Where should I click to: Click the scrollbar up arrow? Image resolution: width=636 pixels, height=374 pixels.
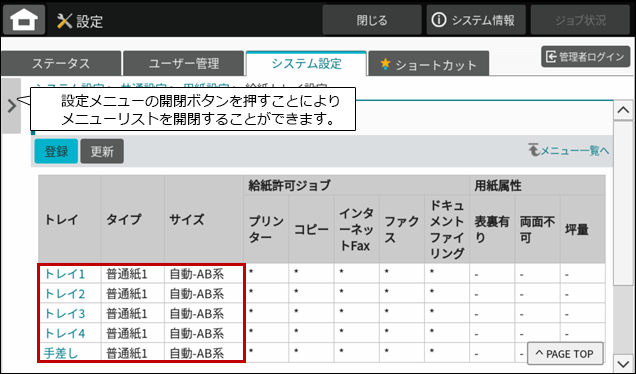pyautogui.click(x=623, y=110)
